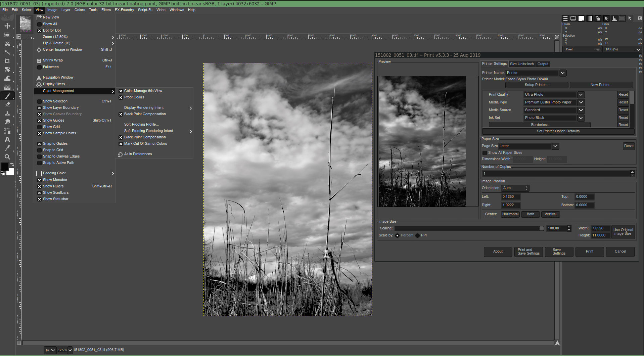Screen dimensions: 644x356
Task: Select the Zoom magnifier tool
Action: pos(7,157)
